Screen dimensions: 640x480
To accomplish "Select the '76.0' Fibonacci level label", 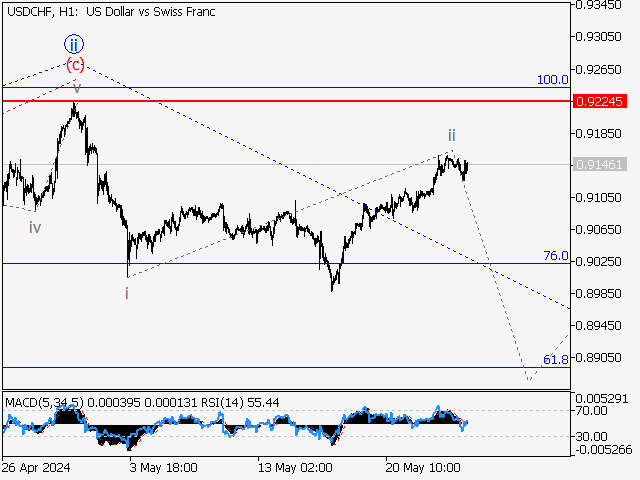I will pyautogui.click(x=556, y=256).
